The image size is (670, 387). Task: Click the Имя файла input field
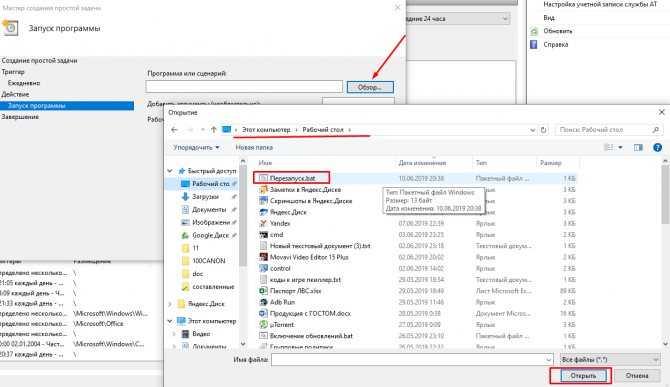pyautogui.click(x=412, y=360)
